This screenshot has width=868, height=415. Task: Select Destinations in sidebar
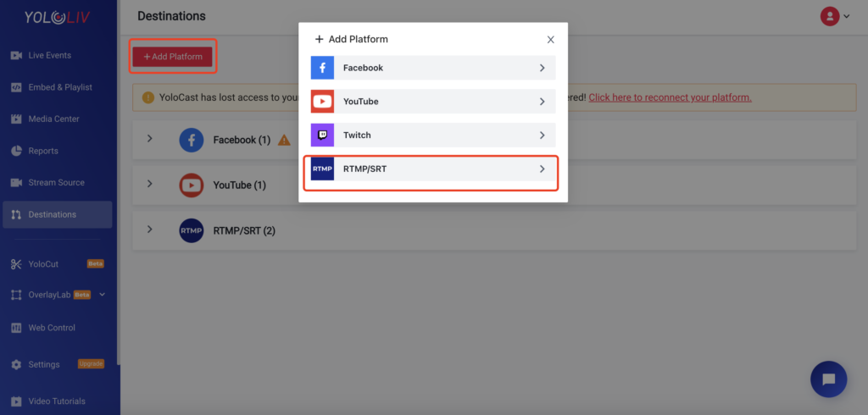58,214
